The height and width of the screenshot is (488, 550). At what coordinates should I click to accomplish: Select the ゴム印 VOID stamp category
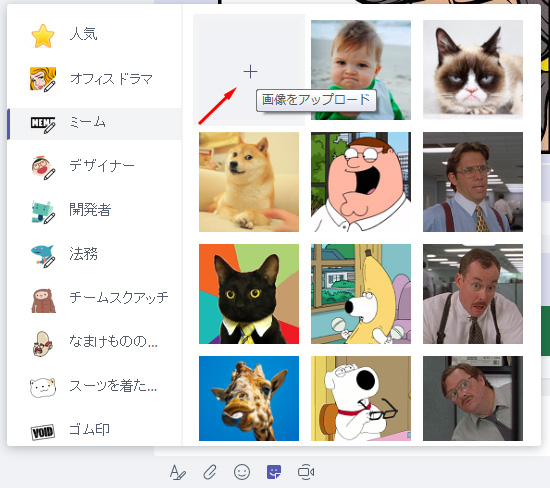pyautogui.click(x=94, y=430)
